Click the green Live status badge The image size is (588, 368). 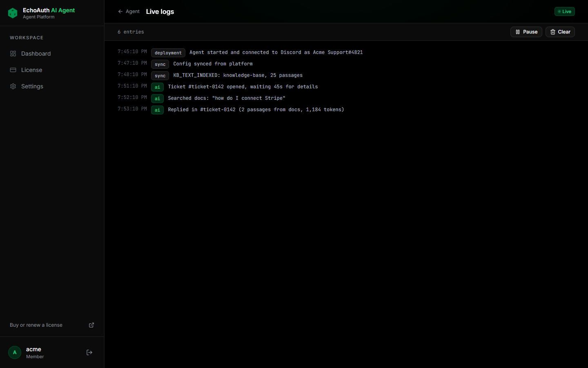pos(565,11)
